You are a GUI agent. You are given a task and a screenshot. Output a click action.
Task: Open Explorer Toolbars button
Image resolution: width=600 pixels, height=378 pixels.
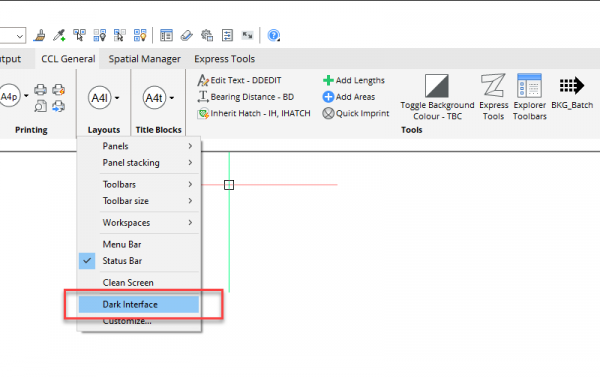tap(530, 97)
